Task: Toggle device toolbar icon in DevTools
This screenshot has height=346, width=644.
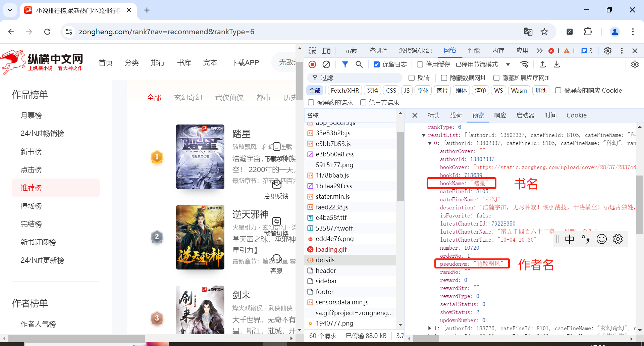Action: [326, 51]
